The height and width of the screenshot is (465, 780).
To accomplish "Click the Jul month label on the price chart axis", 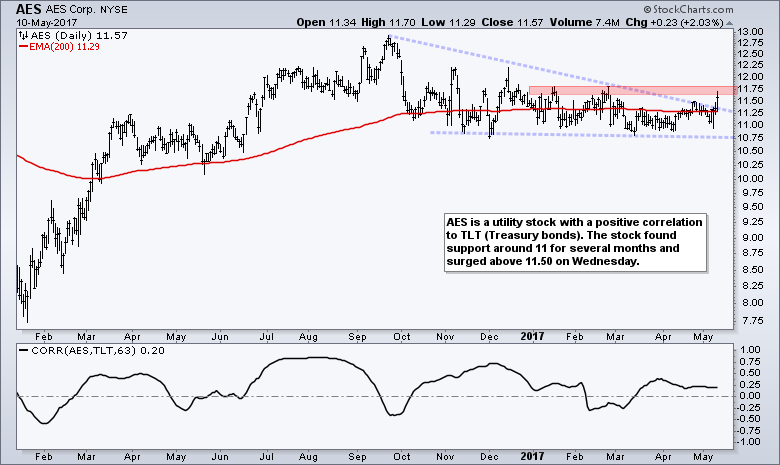I will point(267,337).
